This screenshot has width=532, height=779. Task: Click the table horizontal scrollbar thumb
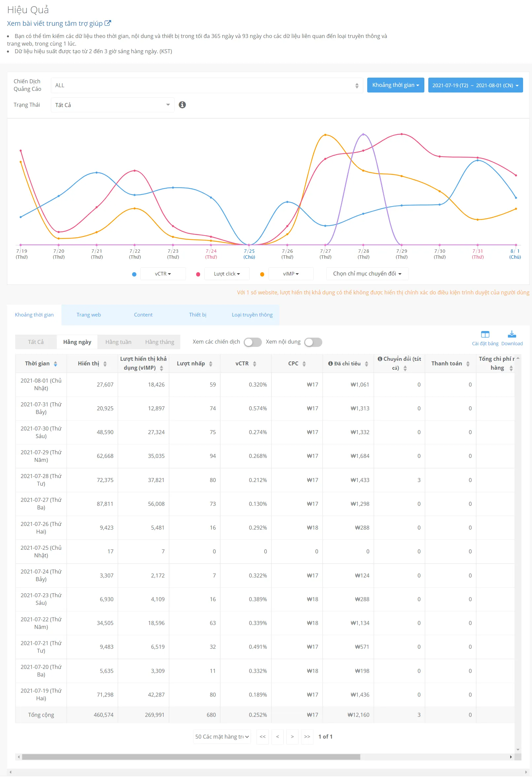click(x=191, y=757)
